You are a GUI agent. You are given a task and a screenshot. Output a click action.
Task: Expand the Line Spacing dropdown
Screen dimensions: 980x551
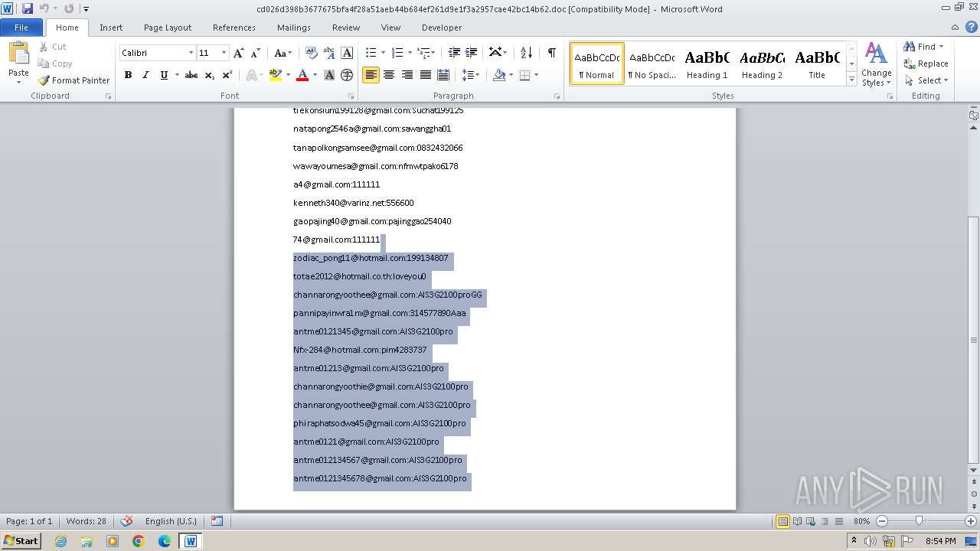(471, 75)
